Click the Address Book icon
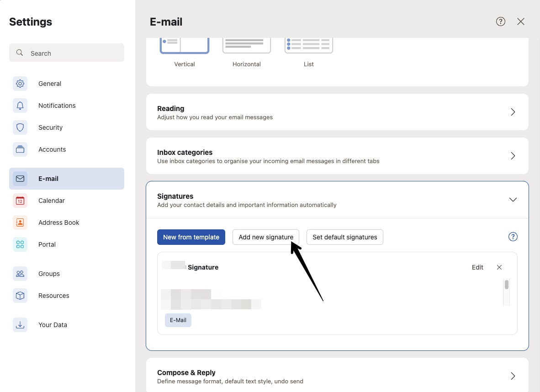Image resolution: width=540 pixels, height=392 pixels. coord(20,222)
